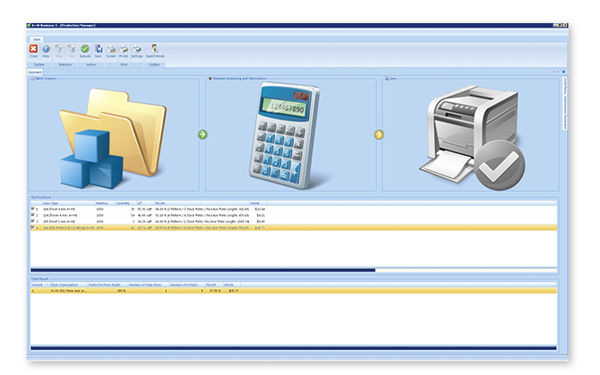
Task: Click the large folder with blue cubes
Action: tap(113, 139)
